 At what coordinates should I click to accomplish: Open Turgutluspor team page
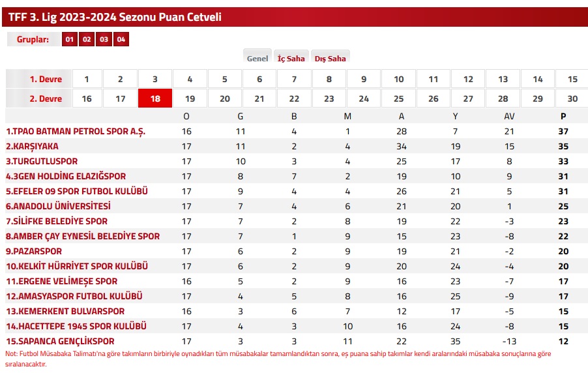(x=42, y=161)
